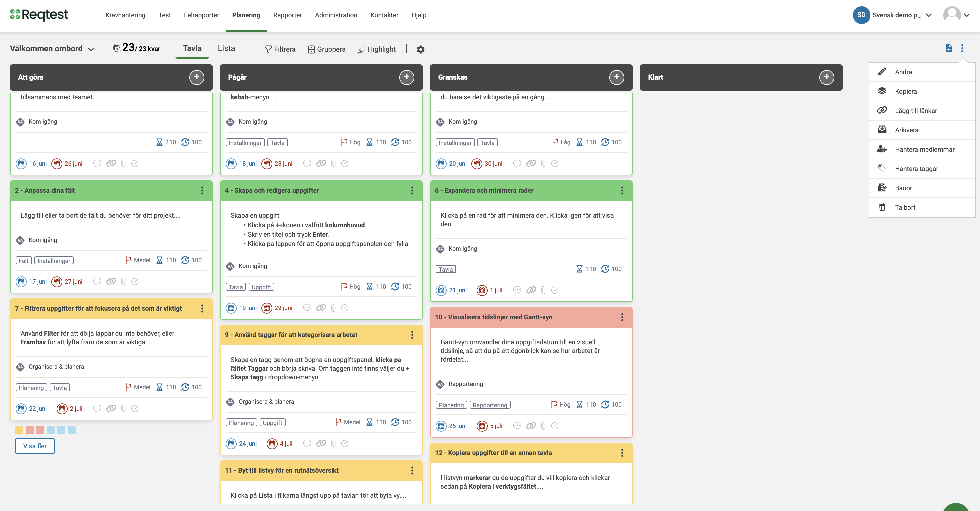The width and height of the screenshot is (980, 511).
Task: Choose Ta bort from the board menu
Action: click(922, 207)
